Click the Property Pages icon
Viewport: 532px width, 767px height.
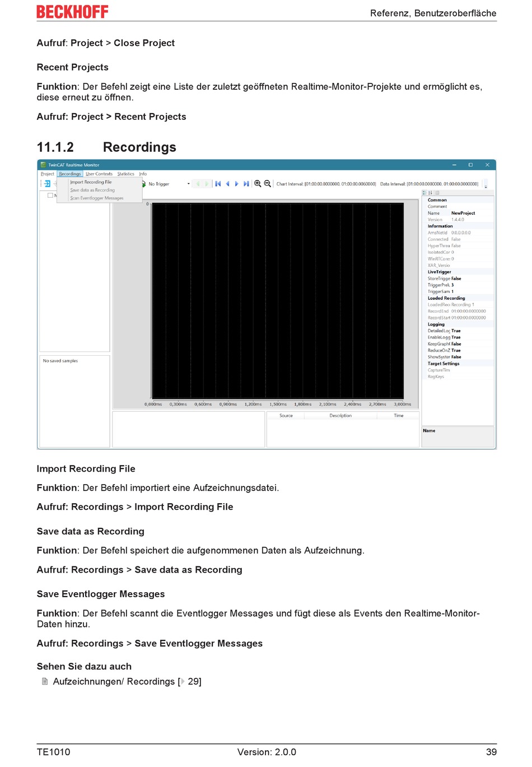pos(437,193)
